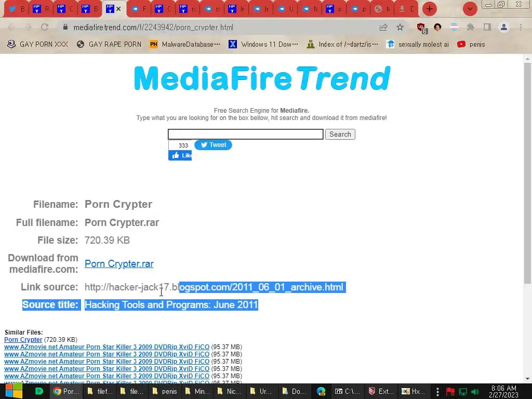The width and height of the screenshot is (532, 399).
Task: Open the 'filef…' folder in taskbar
Action: tap(100, 392)
